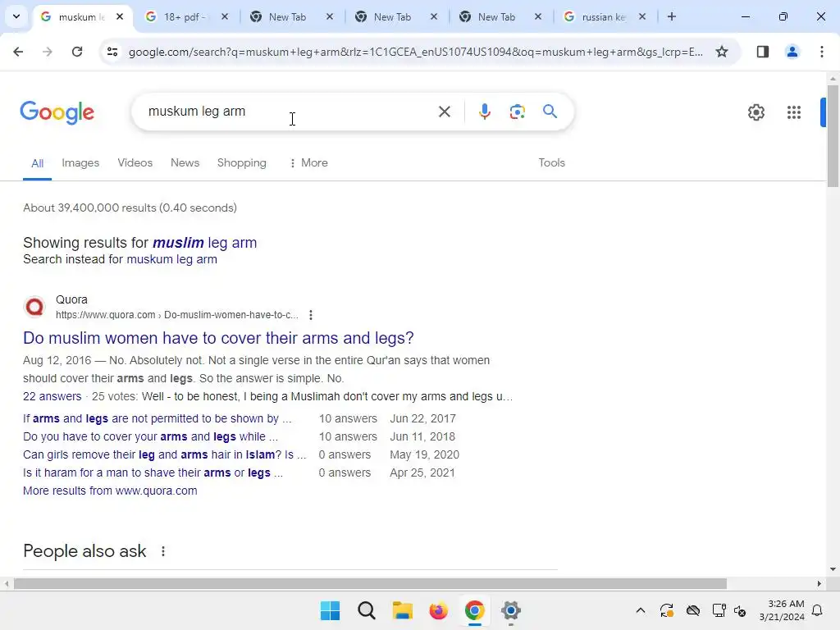Bookmark this page with the star icon
The image size is (840, 630).
point(722,52)
